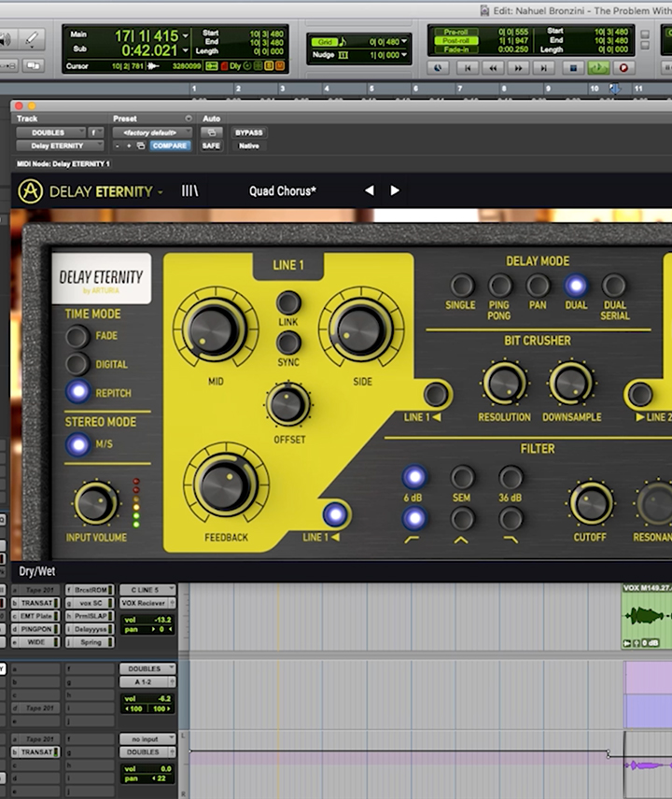Go to the previous preset arrow
The height and width of the screenshot is (799, 672).
(x=370, y=190)
